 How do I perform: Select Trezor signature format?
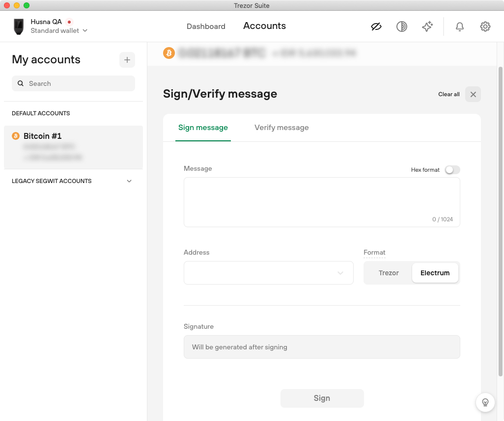(x=389, y=273)
